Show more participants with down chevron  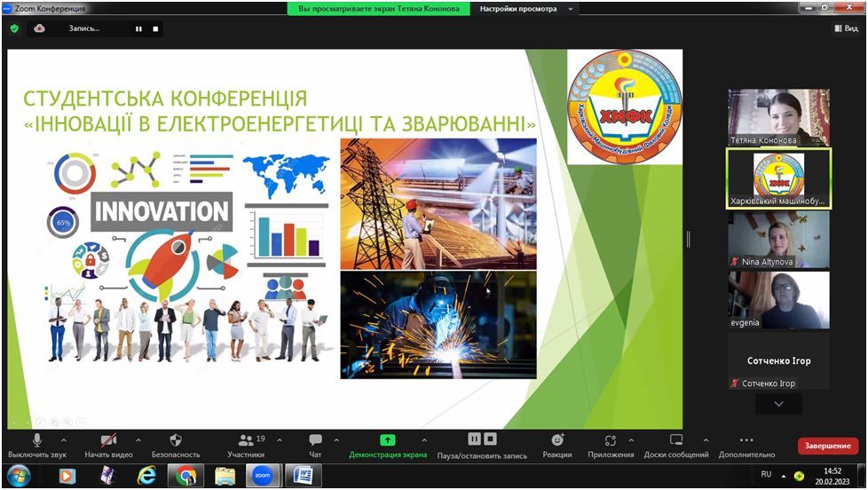[778, 404]
